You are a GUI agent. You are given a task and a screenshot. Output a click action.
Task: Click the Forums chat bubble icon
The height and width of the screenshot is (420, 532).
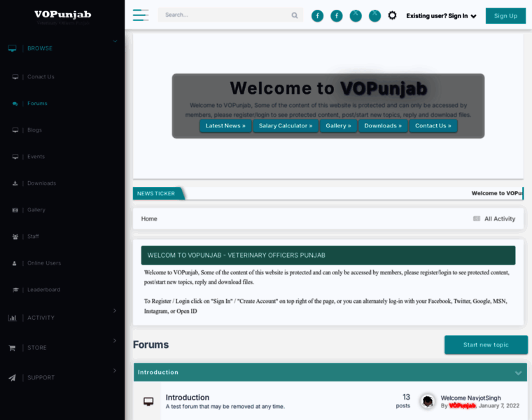coord(15,104)
